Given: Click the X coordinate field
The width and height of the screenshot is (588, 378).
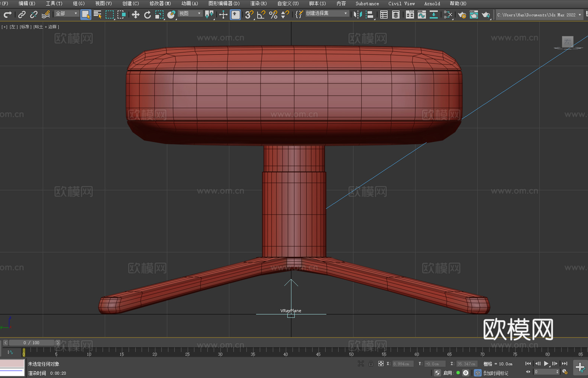Looking at the screenshot, I should [x=403, y=364].
